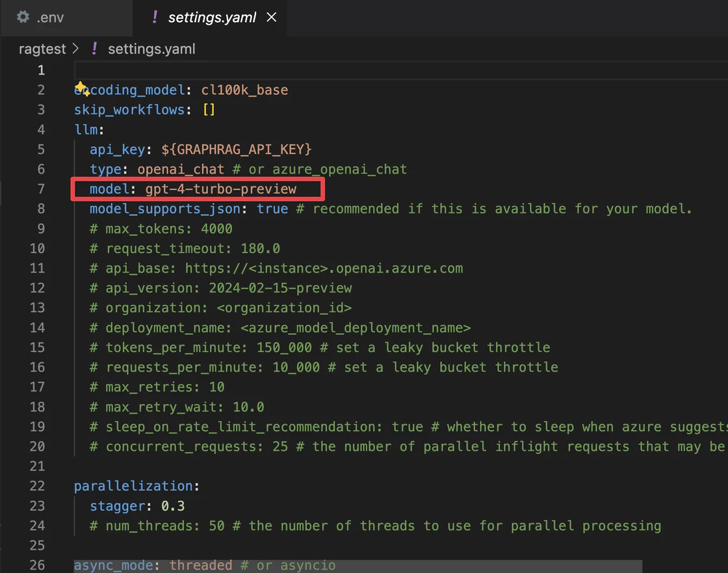Click the azure_openai_chat comment text
Image resolution: width=728 pixels, height=573 pixels.
tap(339, 169)
